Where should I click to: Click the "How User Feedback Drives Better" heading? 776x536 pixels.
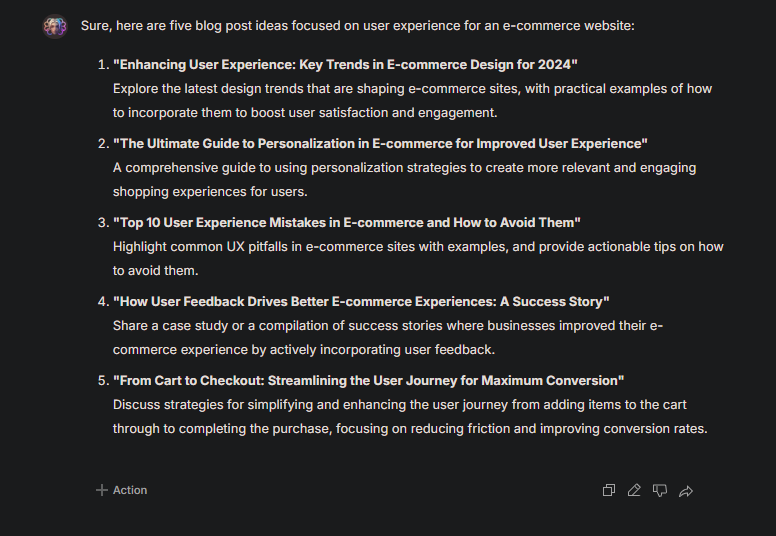(x=361, y=301)
